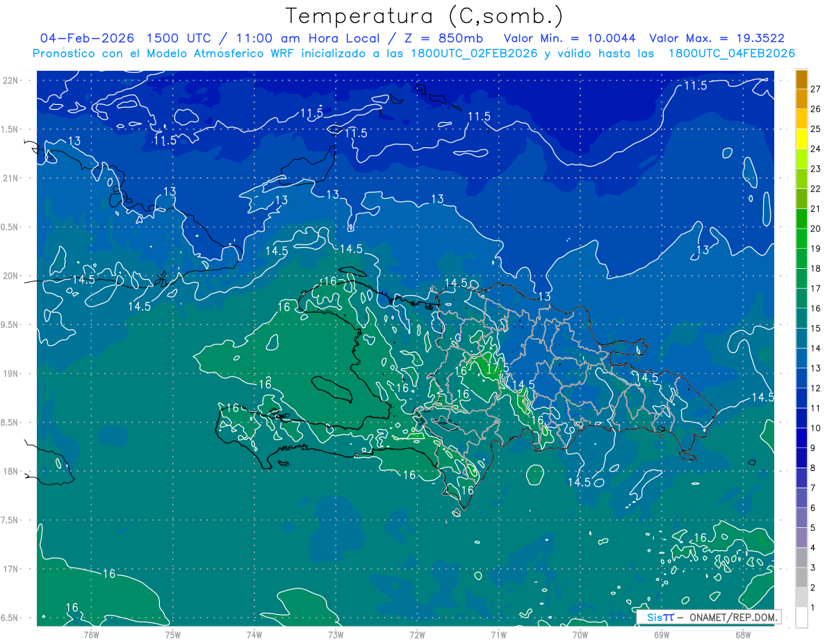Click the color scale label '10'
The height and width of the screenshot is (644, 834).
coord(815,428)
